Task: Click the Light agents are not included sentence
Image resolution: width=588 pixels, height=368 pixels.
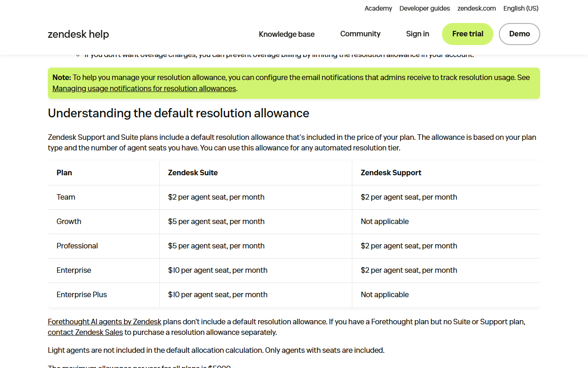Action: point(216,350)
